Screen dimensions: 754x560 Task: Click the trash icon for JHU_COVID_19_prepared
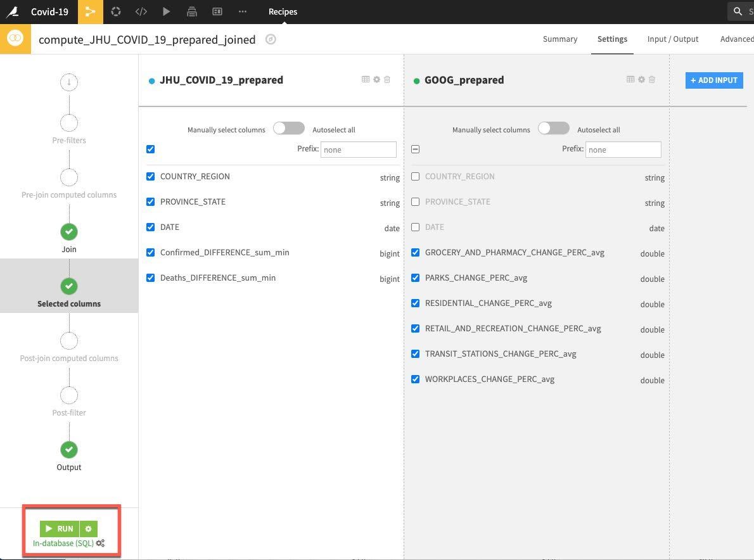tap(387, 80)
